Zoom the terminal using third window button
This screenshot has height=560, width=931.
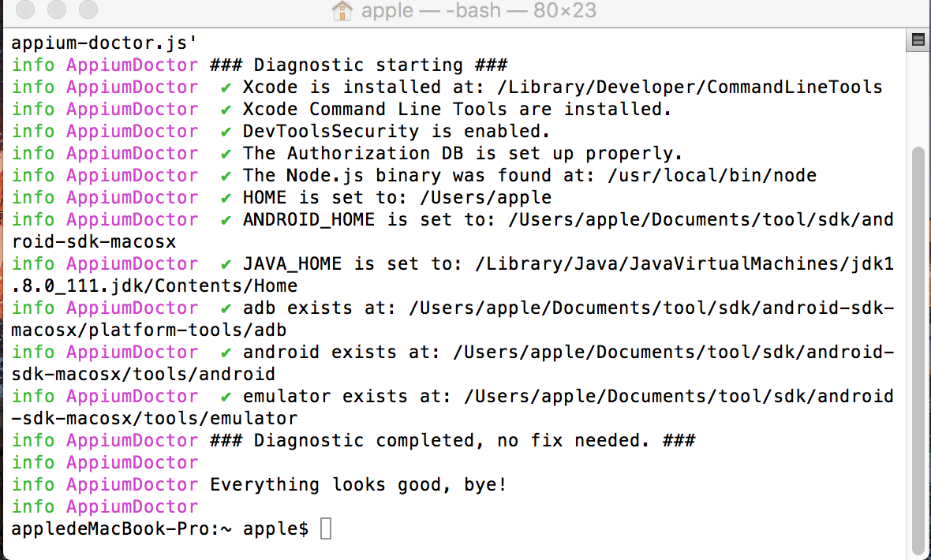coord(88,9)
